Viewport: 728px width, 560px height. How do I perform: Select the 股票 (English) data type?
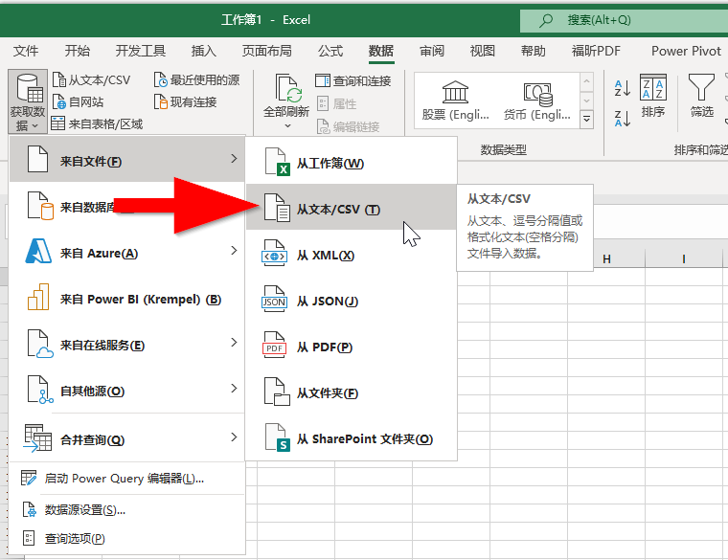(455, 101)
